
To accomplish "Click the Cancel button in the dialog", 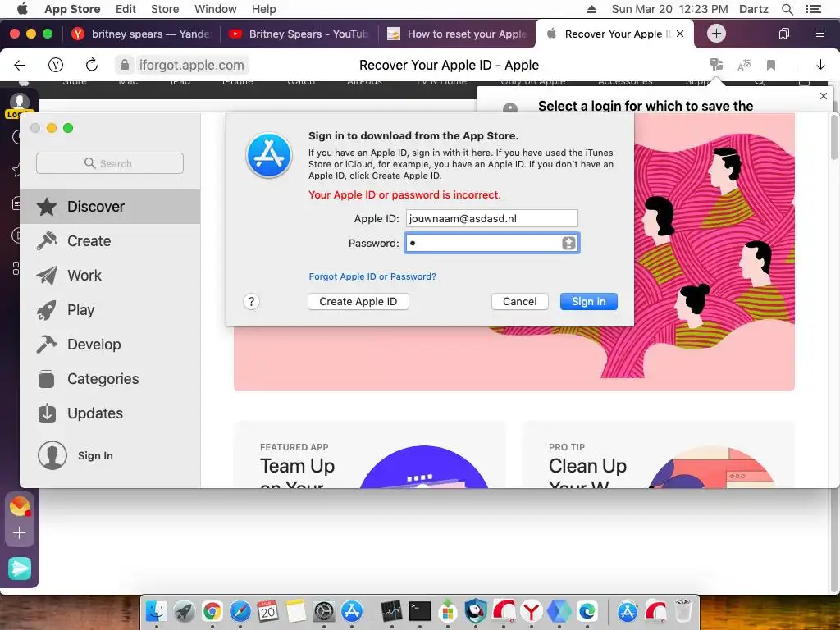I will [519, 302].
